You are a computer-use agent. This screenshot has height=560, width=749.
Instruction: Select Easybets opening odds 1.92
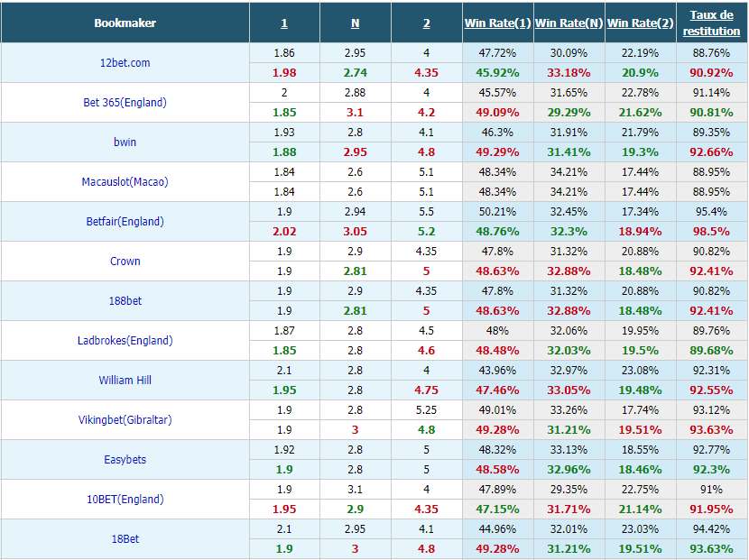tap(284, 449)
